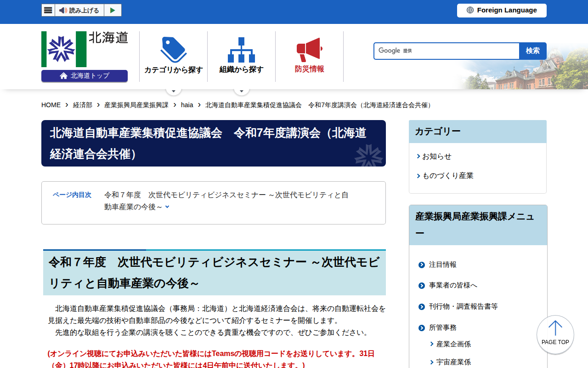Open 防災情報 megaphone icon link
Image resolution: width=588 pixels, height=368 pixels.
pos(309,56)
